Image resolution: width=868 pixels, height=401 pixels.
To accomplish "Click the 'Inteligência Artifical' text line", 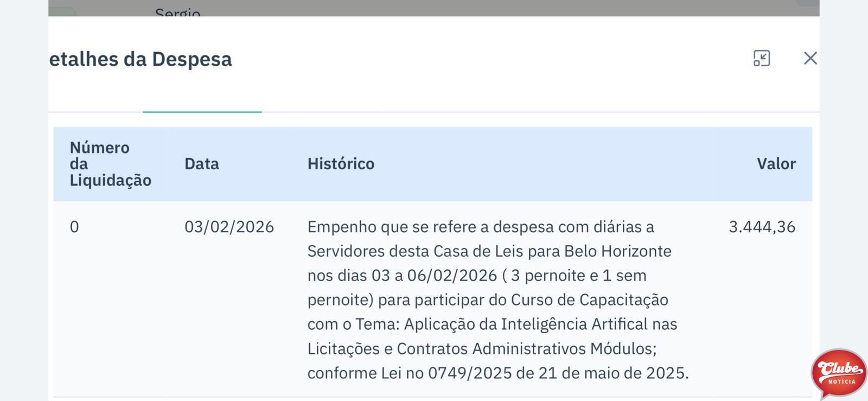I will pyautogui.click(x=492, y=324).
